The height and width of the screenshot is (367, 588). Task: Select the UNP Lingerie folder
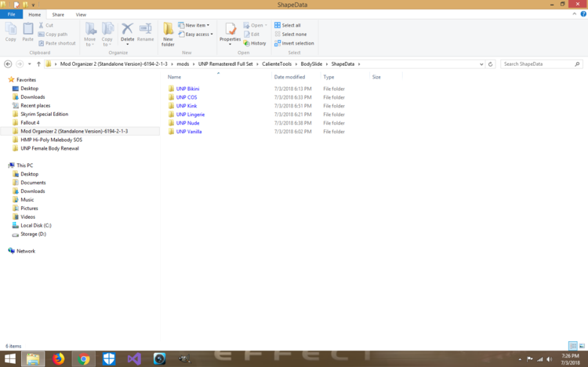pyautogui.click(x=191, y=114)
